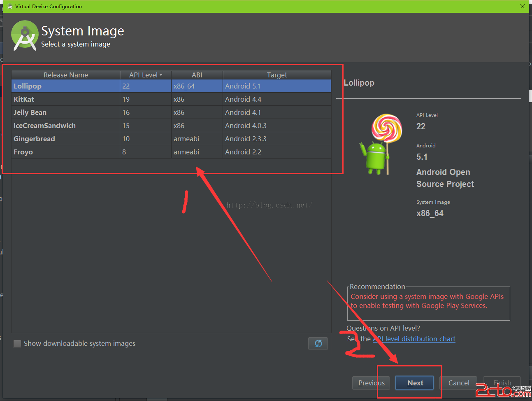
Task: Click the armeabi cell for Froyo
Action: tap(197, 152)
